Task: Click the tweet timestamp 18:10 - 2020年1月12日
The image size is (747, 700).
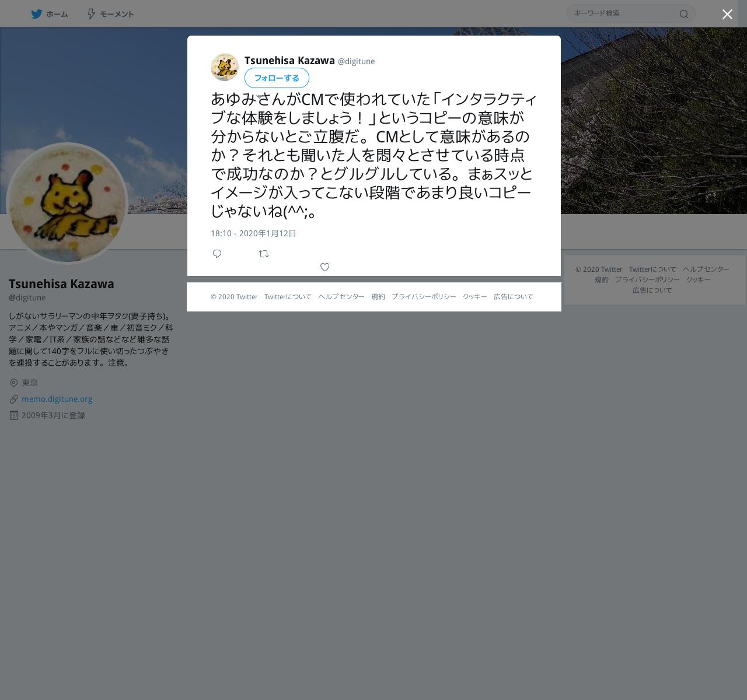Action: (253, 233)
